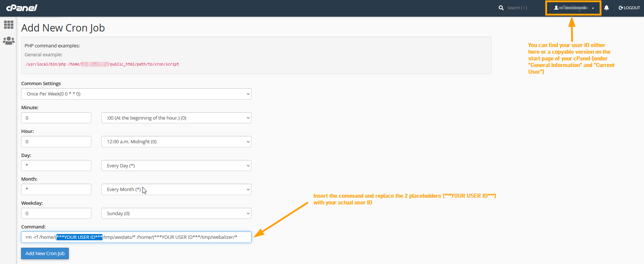The width and height of the screenshot is (644, 264).
Task: Open the 'Every Month (*)' dropdown
Action: click(x=176, y=189)
